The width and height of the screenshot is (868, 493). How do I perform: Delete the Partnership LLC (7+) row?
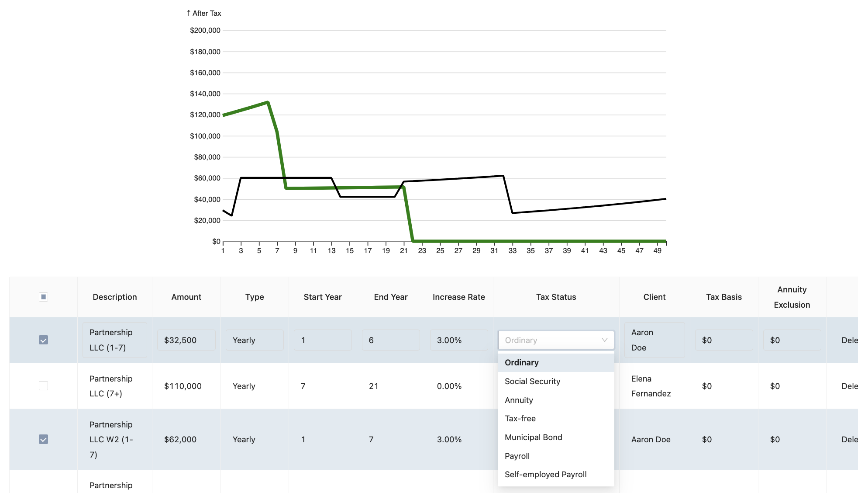850,386
